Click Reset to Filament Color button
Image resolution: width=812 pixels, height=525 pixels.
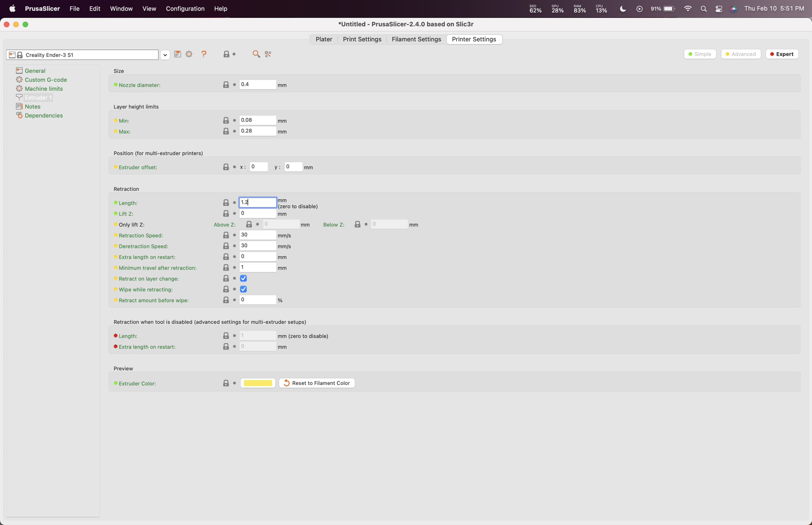[317, 383]
